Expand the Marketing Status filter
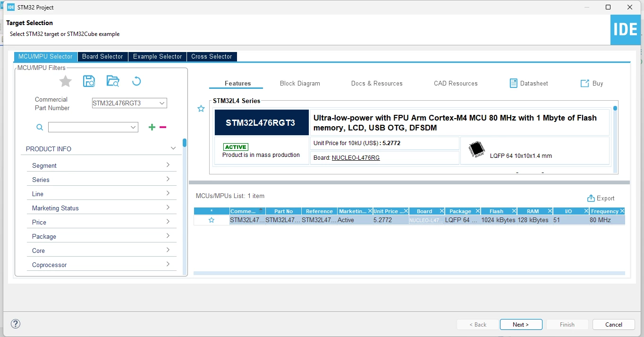 [168, 207]
